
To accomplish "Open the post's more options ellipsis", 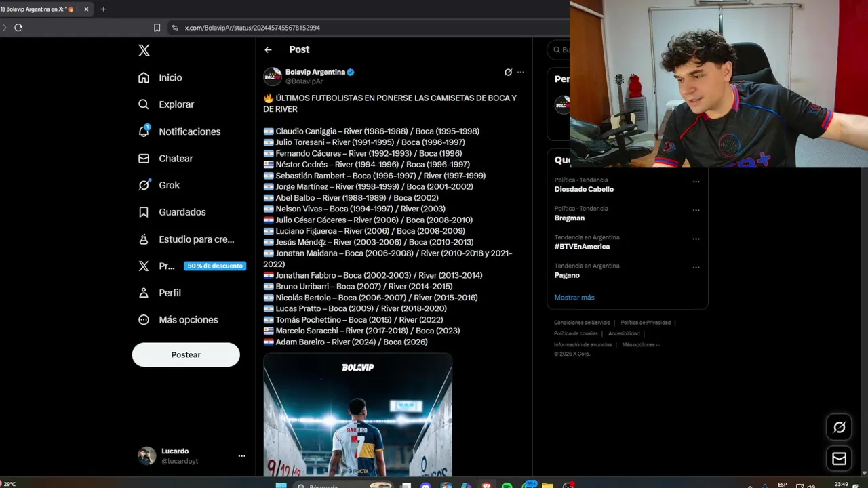I will tap(521, 72).
